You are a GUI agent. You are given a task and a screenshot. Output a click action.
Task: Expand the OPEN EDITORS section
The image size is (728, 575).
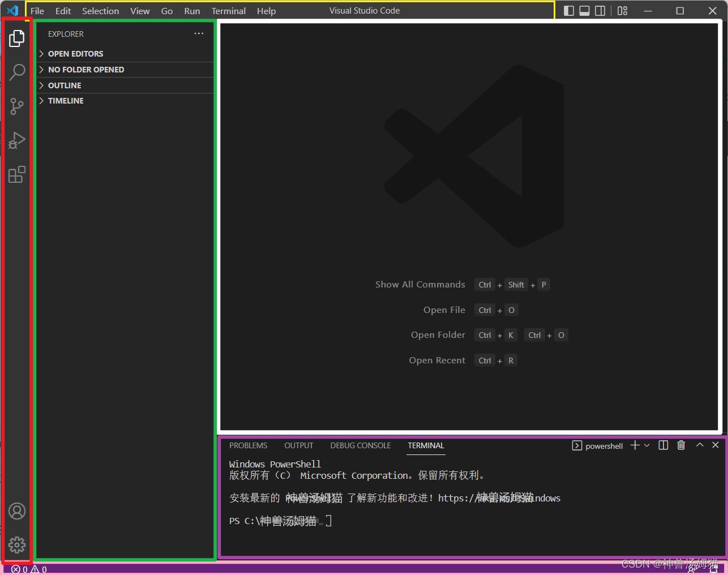(75, 54)
